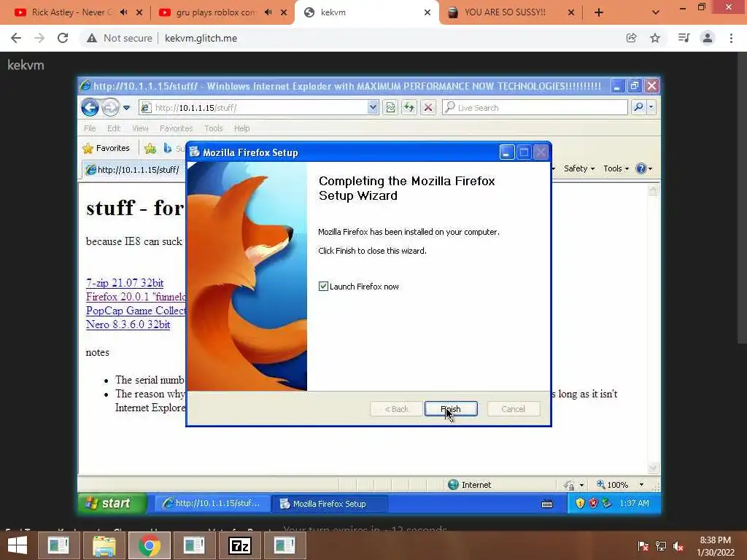This screenshot has height=560, width=747.
Task: Open File Explorer from host taskbar
Action: click(x=104, y=545)
